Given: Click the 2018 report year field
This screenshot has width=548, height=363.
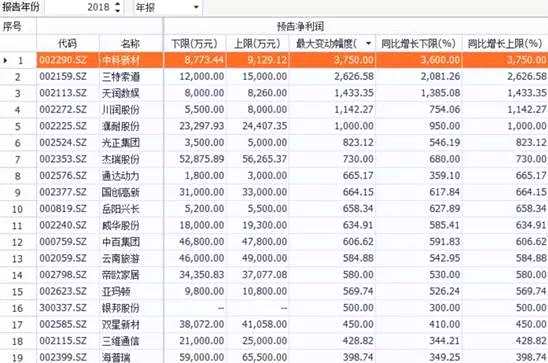Looking at the screenshot, I should (x=83, y=7).
